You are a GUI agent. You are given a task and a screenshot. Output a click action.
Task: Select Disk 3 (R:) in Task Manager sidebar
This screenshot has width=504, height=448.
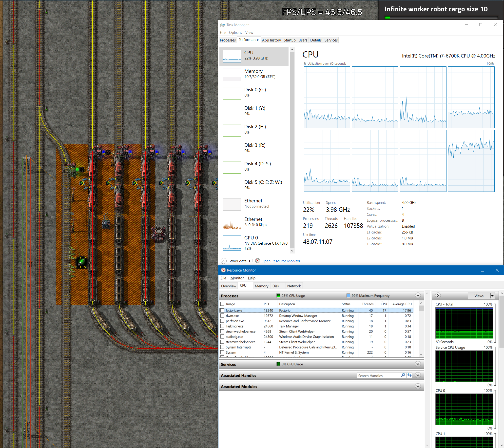[254, 149]
